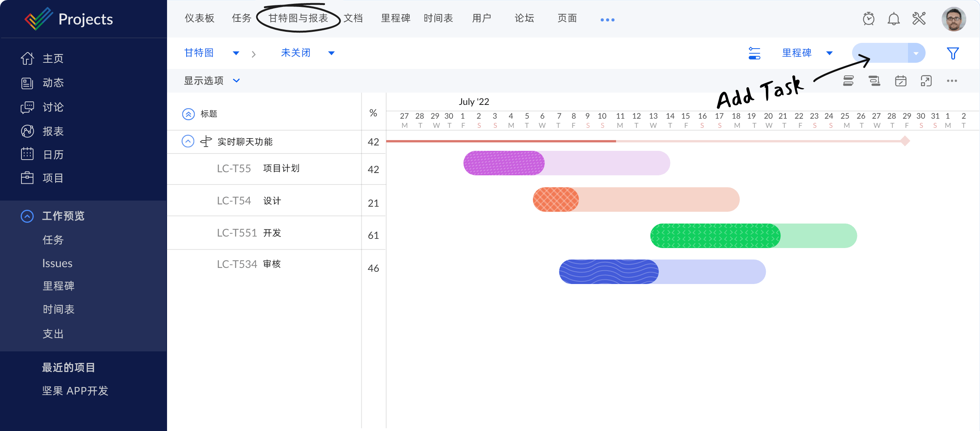The image size is (980, 431).
Task: Collapse all rows using the 标题 header toggle
Action: 188,114
